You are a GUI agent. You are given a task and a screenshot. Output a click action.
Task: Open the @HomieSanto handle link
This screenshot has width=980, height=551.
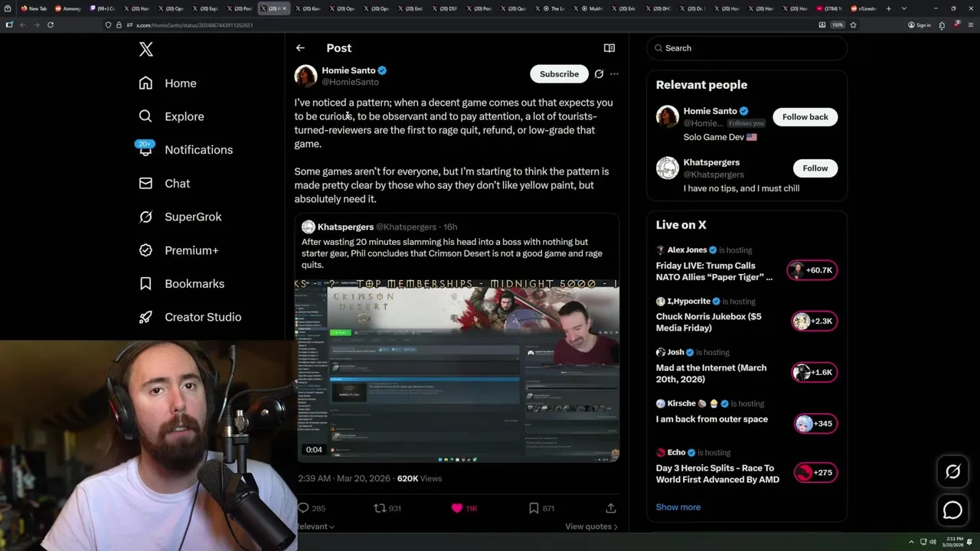coord(350,82)
